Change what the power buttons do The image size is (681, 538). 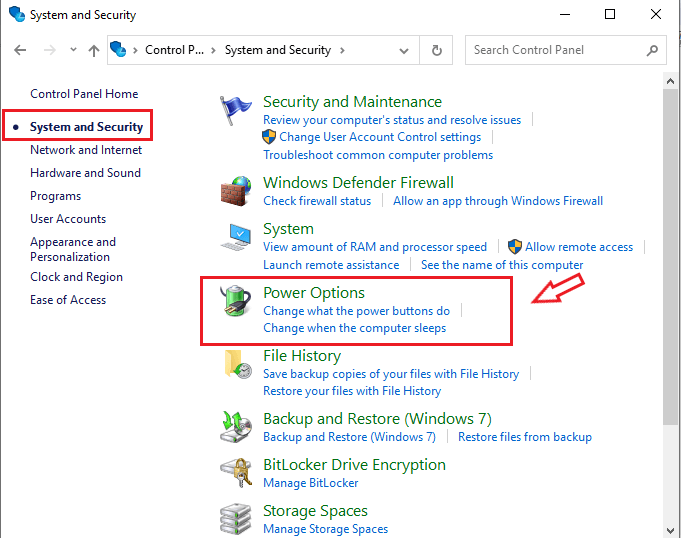[x=357, y=311]
